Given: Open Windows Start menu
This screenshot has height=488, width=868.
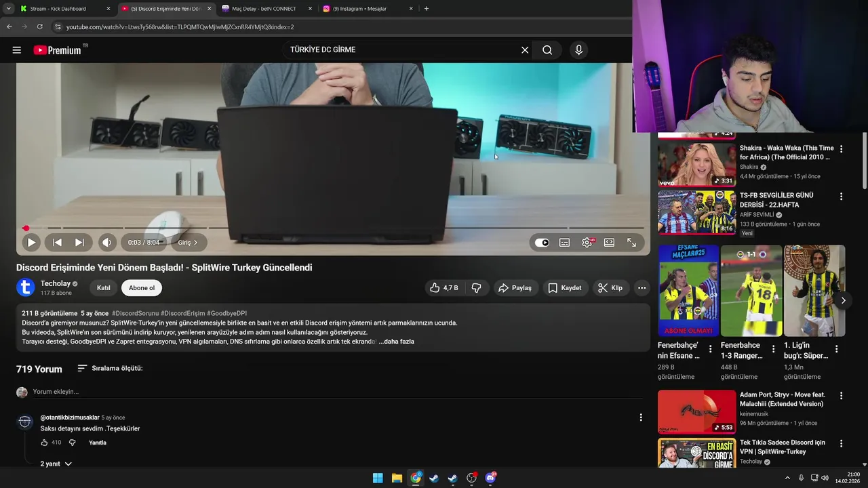Looking at the screenshot, I should point(378,478).
